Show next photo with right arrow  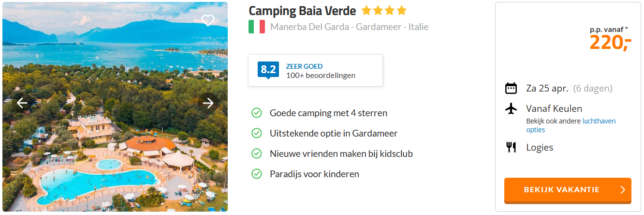pyautogui.click(x=208, y=103)
